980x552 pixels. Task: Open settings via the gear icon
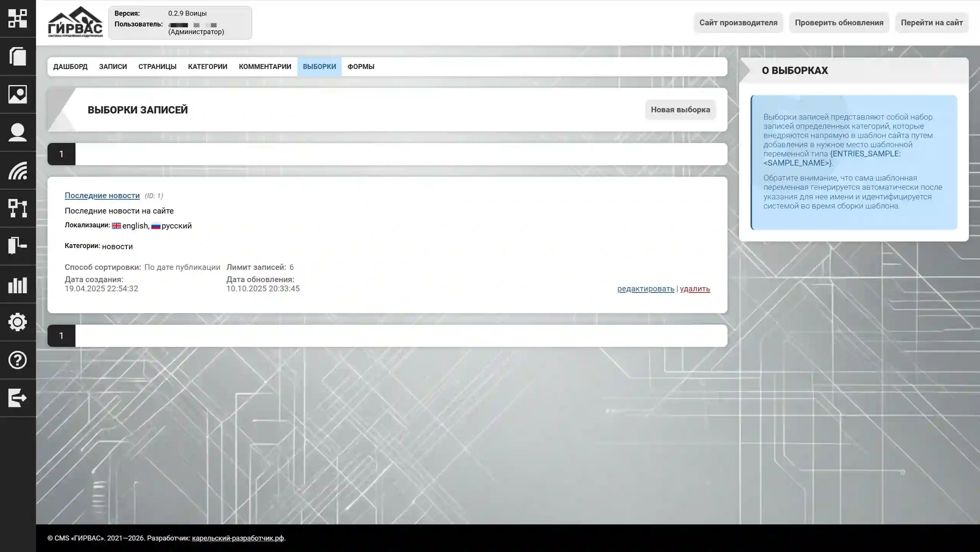pyautogui.click(x=18, y=322)
